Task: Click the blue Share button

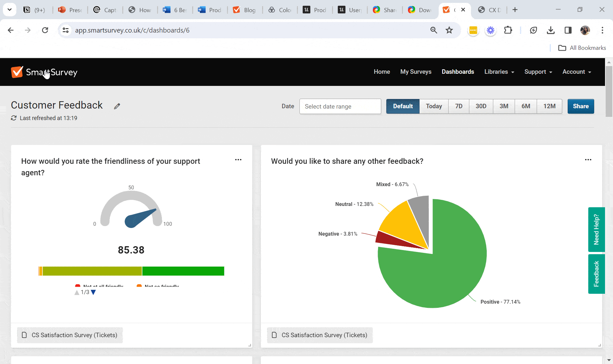Action: 580,106
